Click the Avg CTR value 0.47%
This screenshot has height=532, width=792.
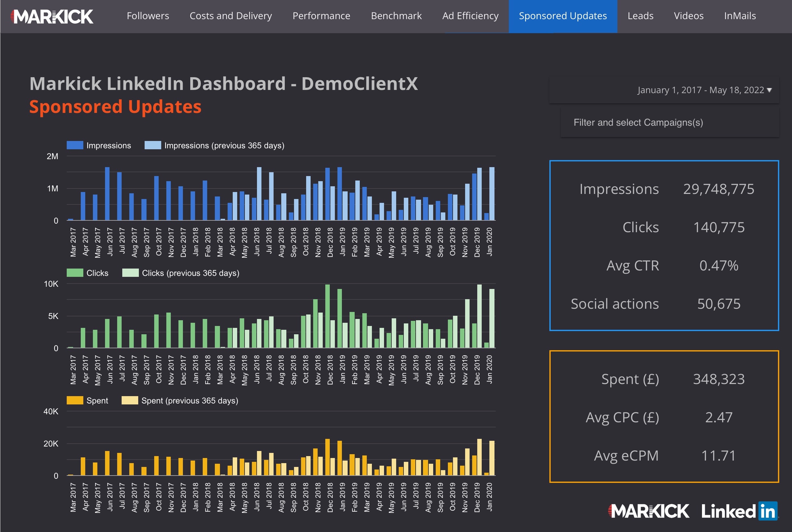(x=718, y=266)
